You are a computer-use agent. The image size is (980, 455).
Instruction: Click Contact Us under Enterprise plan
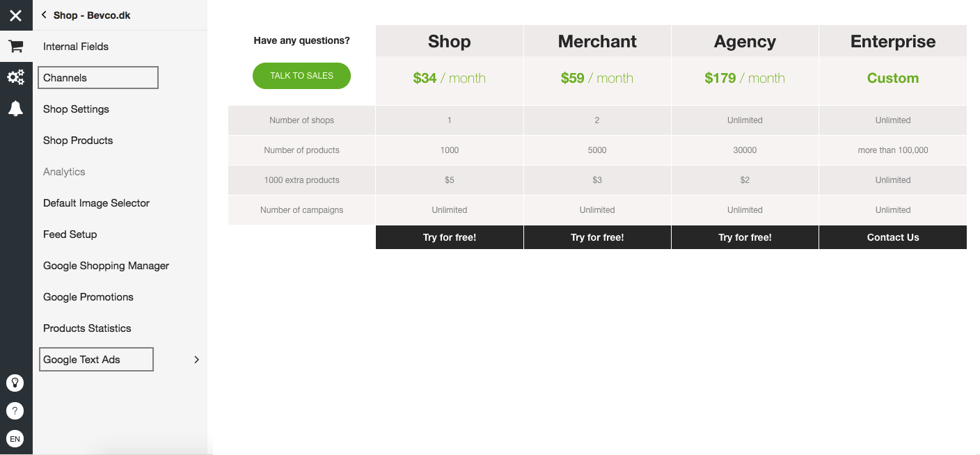pyautogui.click(x=893, y=237)
